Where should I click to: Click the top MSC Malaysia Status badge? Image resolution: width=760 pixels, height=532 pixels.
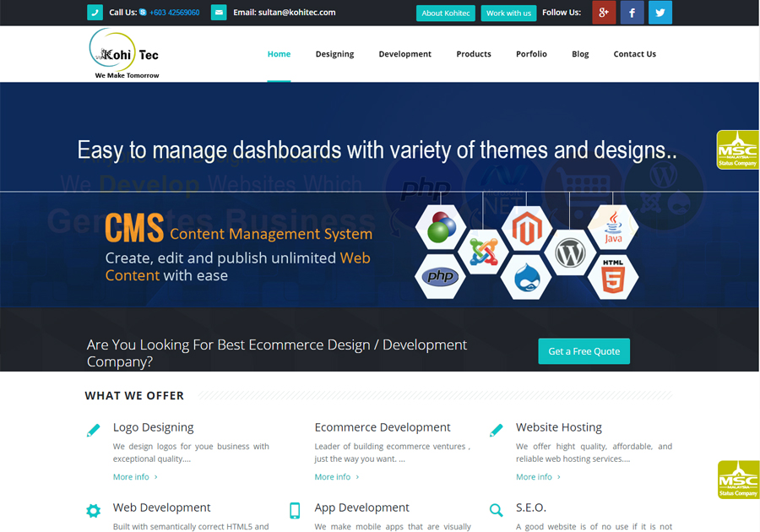[737, 149]
